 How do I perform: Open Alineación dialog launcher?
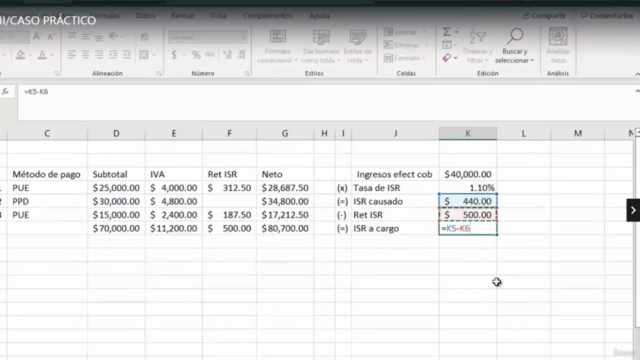point(159,73)
